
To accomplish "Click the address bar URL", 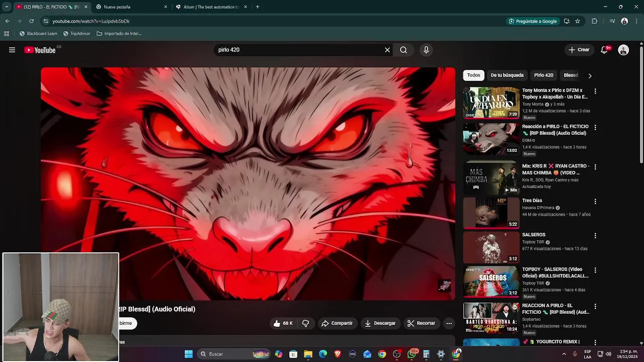I will 91,21.
